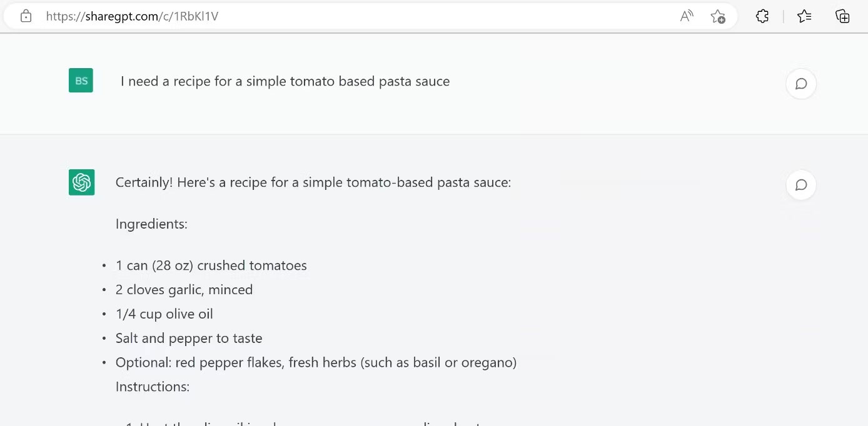Click the "Certainly! Here's a recipe" line

(x=313, y=182)
